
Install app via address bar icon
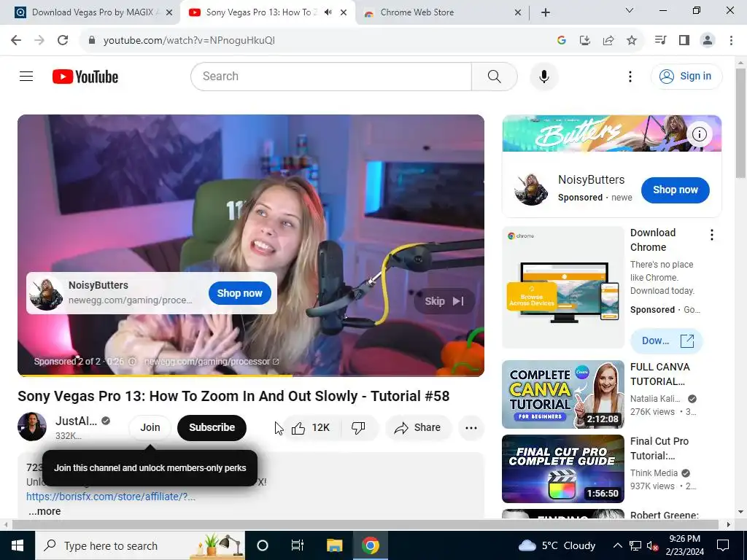[x=584, y=40]
